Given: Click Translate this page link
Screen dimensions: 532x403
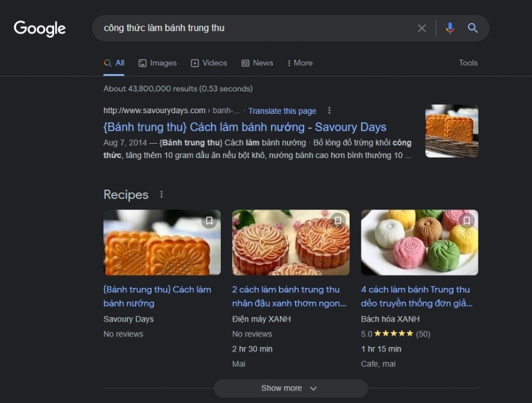Looking at the screenshot, I should pyautogui.click(x=282, y=111).
